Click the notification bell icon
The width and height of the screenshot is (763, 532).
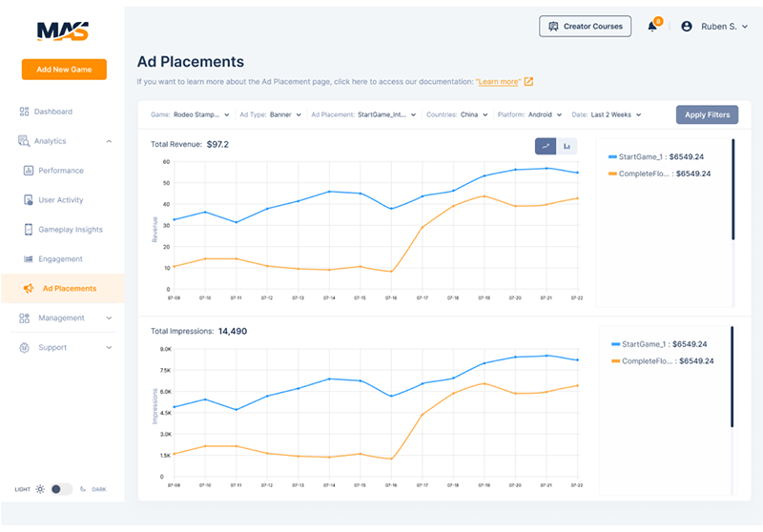(653, 27)
